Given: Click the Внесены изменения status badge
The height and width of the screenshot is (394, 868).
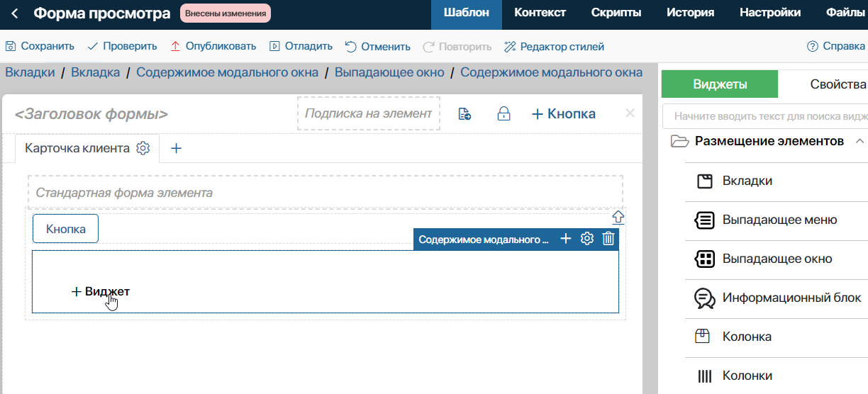Looking at the screenshot, I should pos(226,13).
